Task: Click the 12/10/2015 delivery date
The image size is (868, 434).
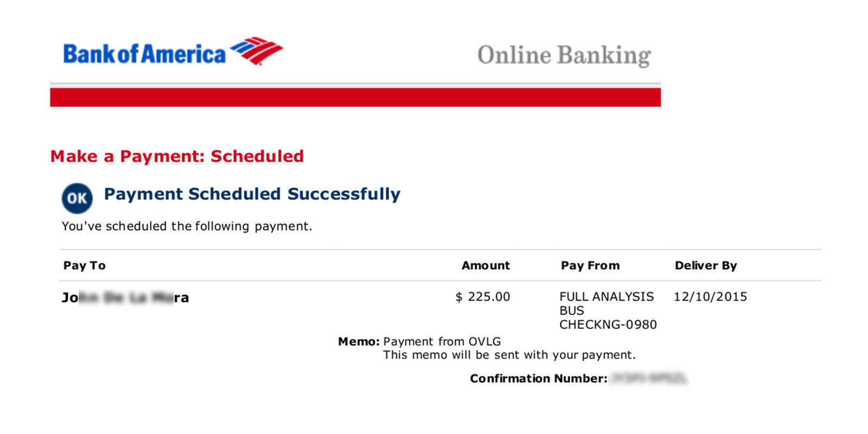Action: pos(710,297)
